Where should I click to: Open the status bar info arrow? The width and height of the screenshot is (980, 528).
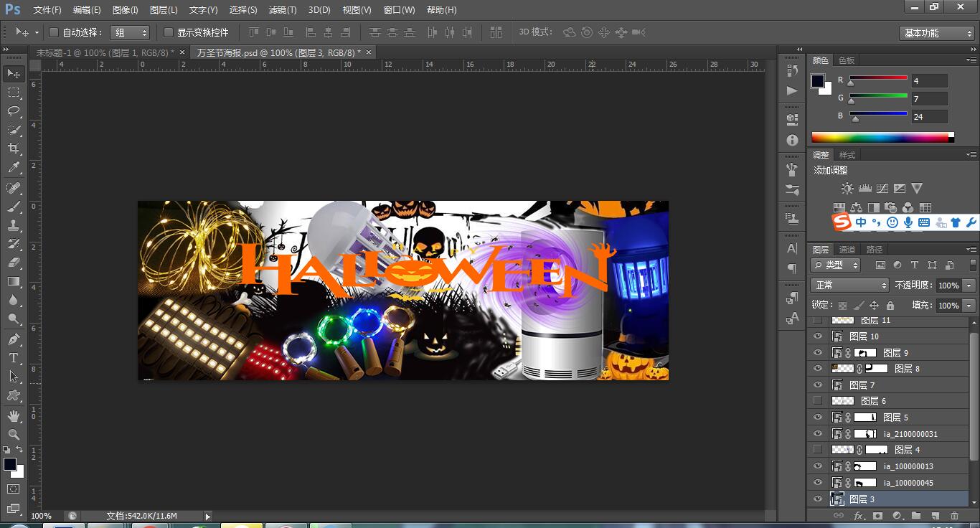pos(208,516)
